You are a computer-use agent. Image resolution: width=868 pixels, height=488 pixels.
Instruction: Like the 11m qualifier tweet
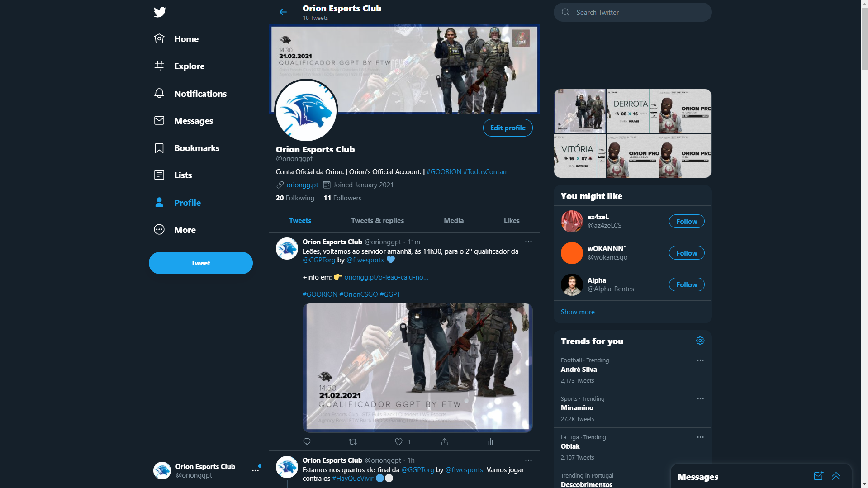coord(398,442)
